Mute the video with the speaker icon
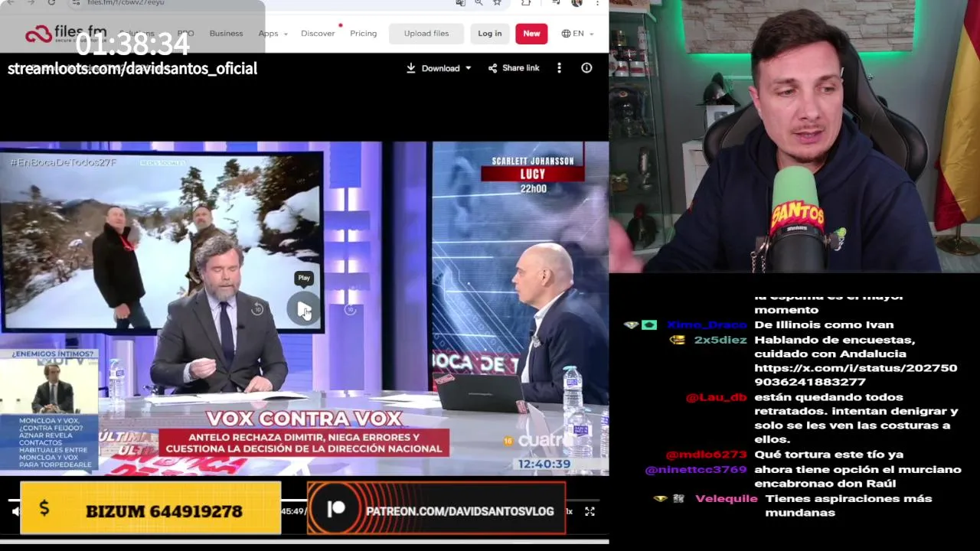980x551 pixels. [14, 511]
